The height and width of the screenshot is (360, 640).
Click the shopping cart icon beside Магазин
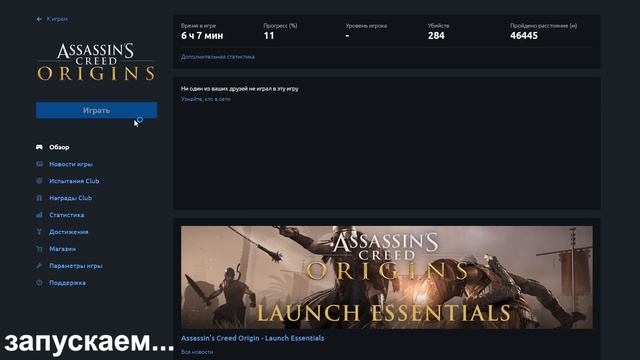[x=39, y=249]
